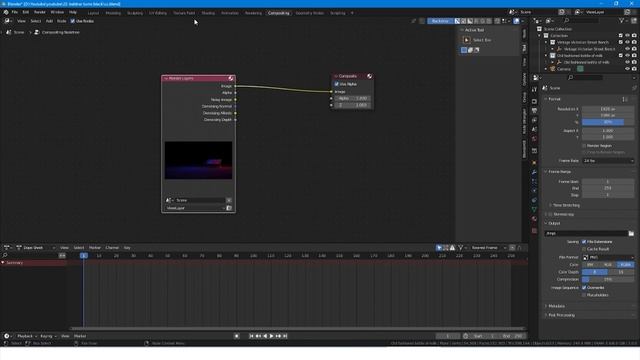Open the Scene properties tab icon
The image size is (640, 360).
(534, 129)
